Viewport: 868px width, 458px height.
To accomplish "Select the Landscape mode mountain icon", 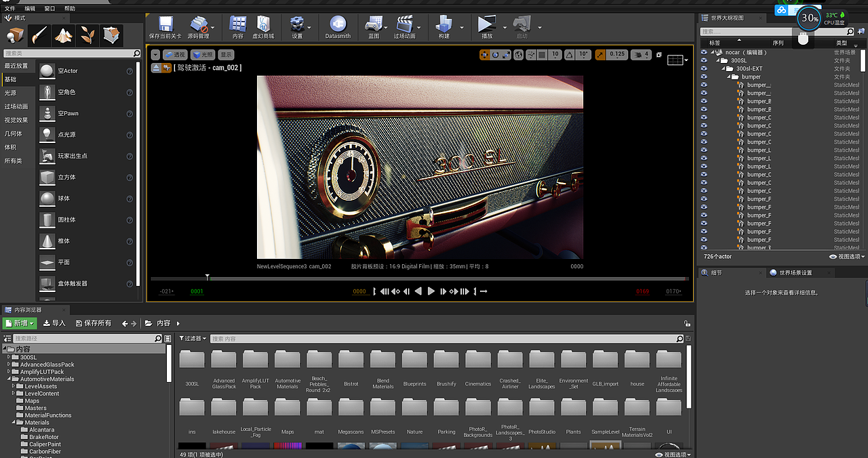I will (x=64, y=35).
